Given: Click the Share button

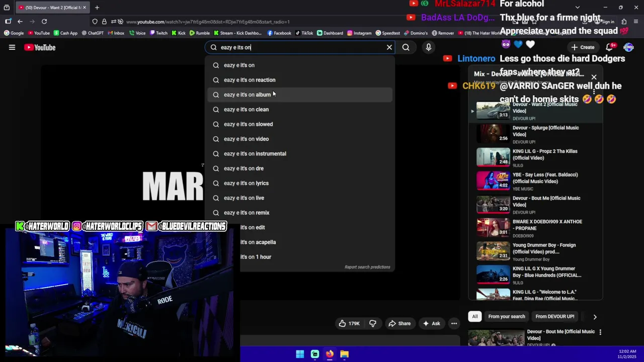Looking at the screenshot, I should coord(399,323).
